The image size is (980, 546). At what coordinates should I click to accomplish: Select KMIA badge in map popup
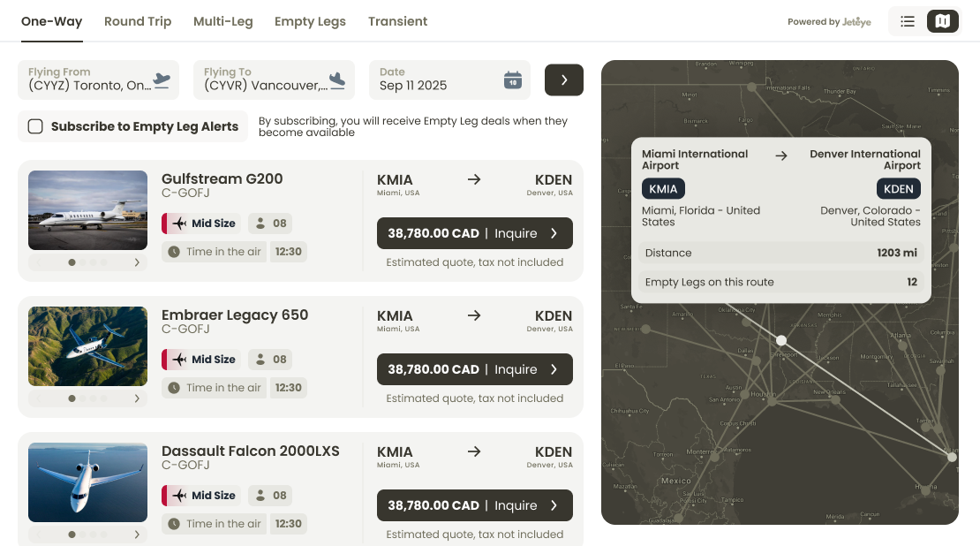point(663,189)
